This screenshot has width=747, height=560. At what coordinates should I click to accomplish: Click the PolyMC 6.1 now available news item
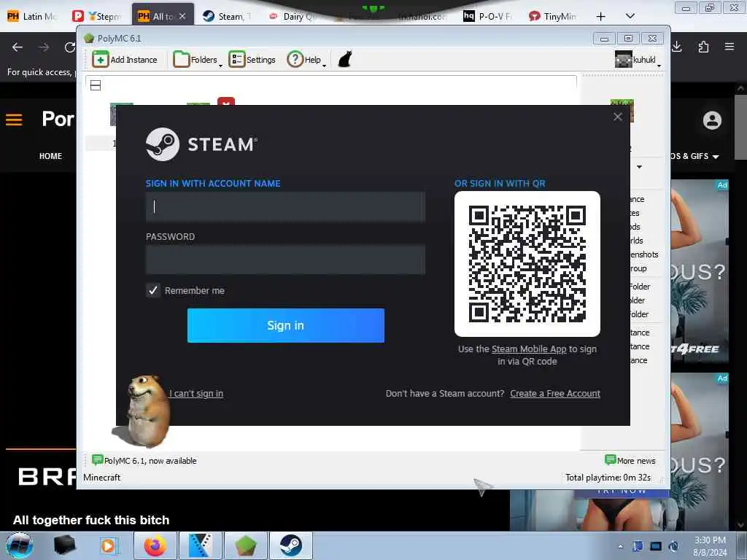pyautogui.click(x=144, y=461)
